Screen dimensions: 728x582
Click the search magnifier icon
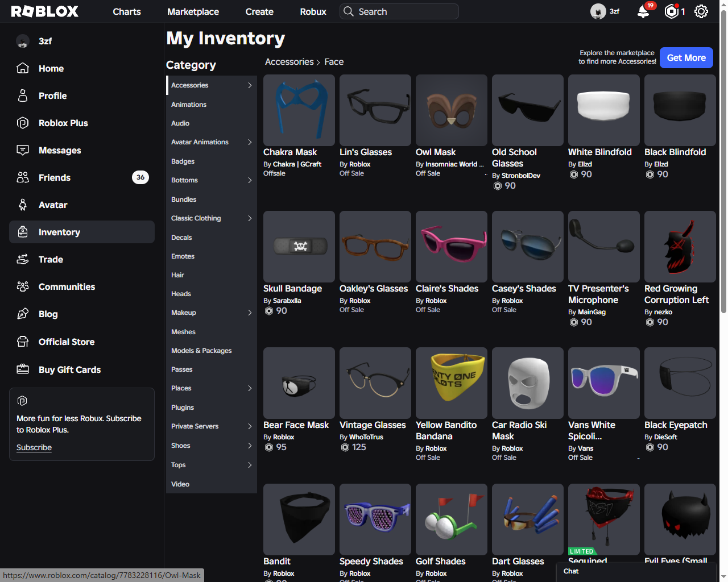point(348,11)
